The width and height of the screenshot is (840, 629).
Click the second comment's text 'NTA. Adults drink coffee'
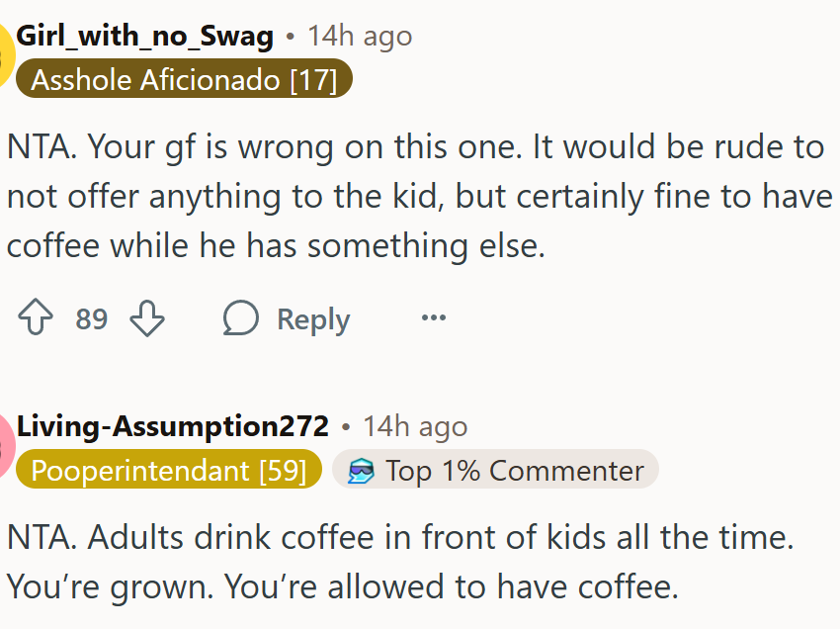tap(400, 562)
